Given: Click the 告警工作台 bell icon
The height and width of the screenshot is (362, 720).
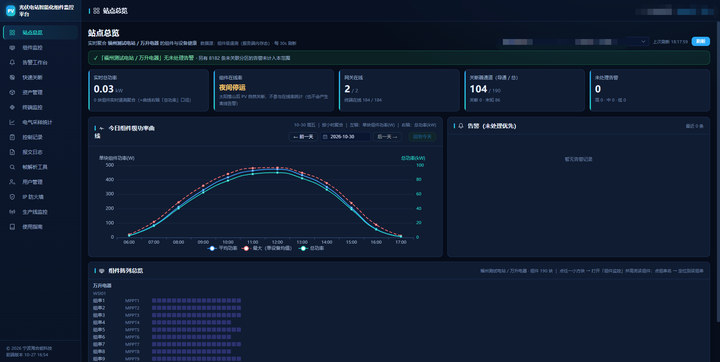Looking at the screenshot, I should pyautogui.click(x=12, y=62).
